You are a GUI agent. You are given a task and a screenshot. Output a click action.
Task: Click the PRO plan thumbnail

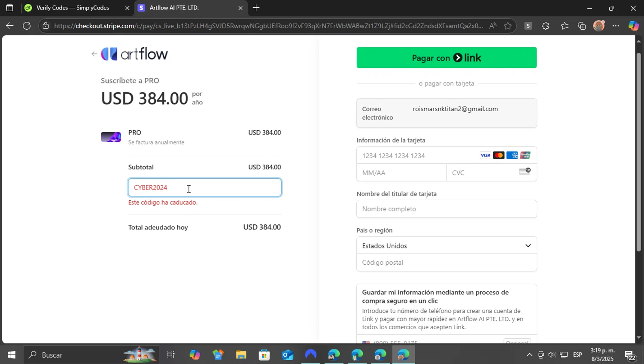[111, 137]
